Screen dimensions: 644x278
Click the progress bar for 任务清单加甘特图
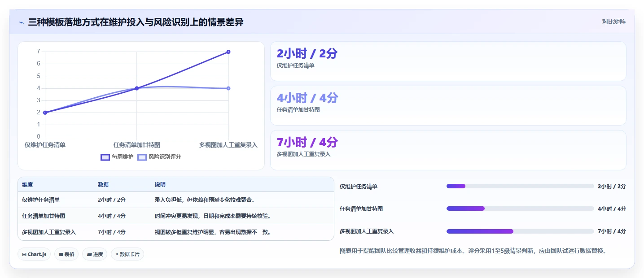point(520,208)
